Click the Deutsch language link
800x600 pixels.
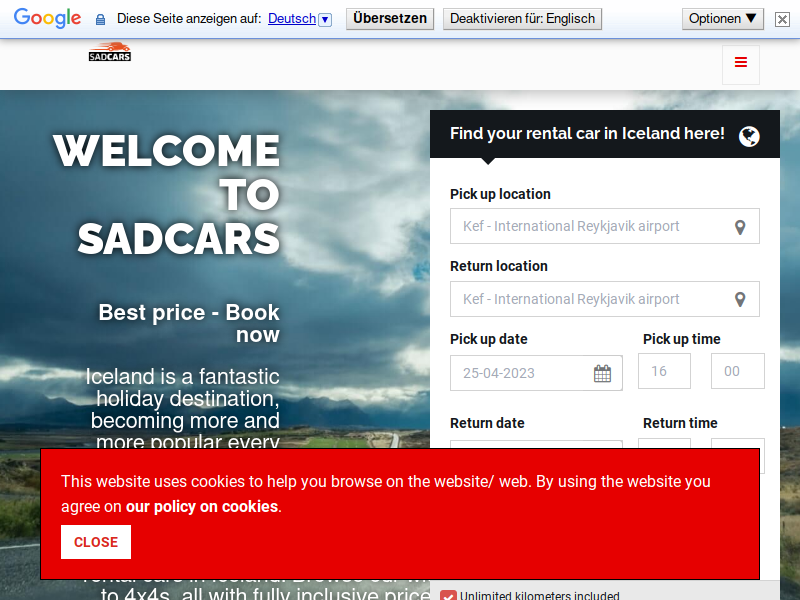pos(292,19)
